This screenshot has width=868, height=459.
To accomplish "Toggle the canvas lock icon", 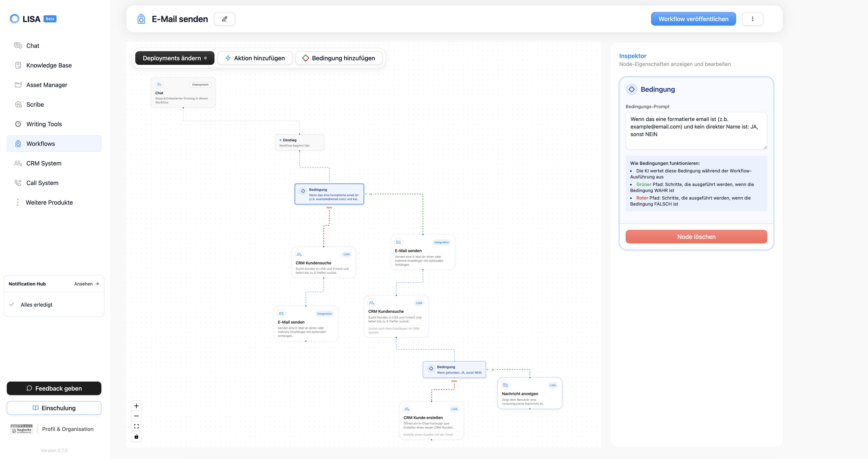I will click(136, 436).
